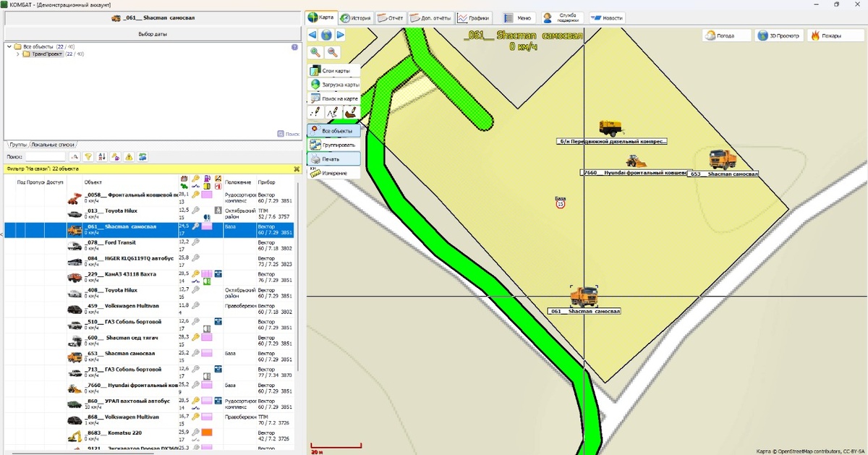The height and width of the screenshot is (455, 868).
Task: Select _084_ HIGER KLQ6119TQ автобус row
Action: coord(148,261)
